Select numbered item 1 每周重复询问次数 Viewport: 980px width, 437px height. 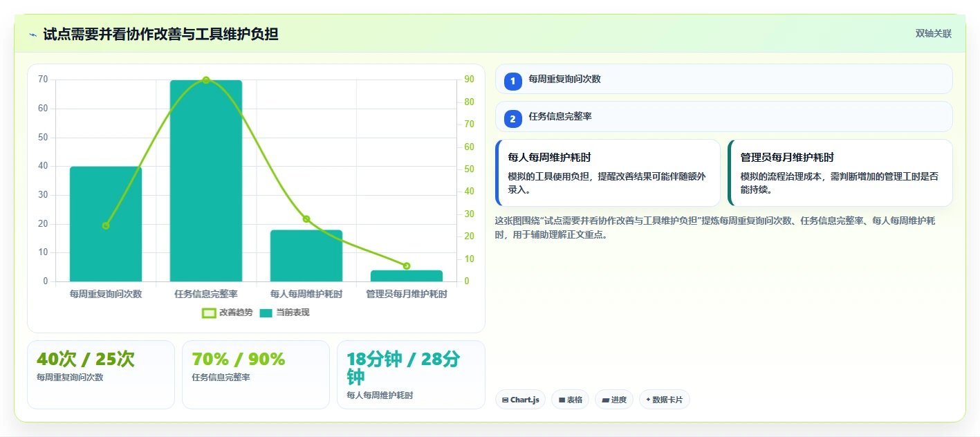coord(724,79)
